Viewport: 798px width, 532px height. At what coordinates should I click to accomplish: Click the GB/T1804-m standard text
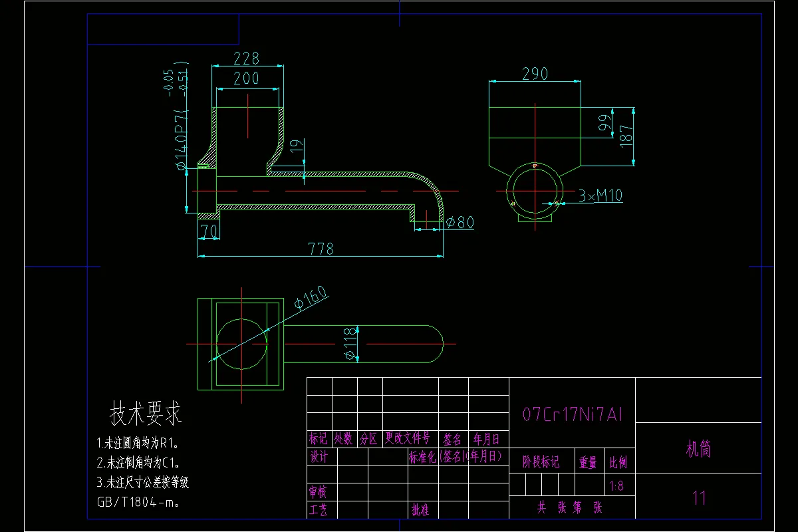pos(138,503)
